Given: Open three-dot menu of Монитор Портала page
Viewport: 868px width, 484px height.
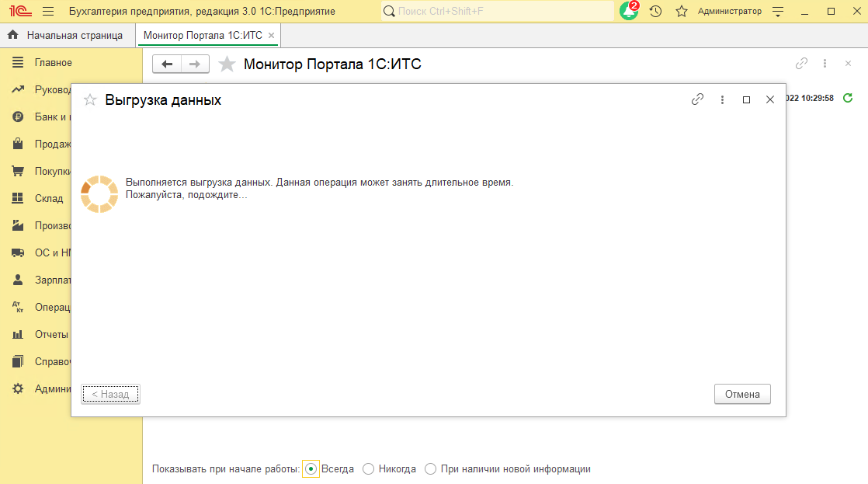Looking at the screenshot, I should pyautogui.click(x=825, y=64).
